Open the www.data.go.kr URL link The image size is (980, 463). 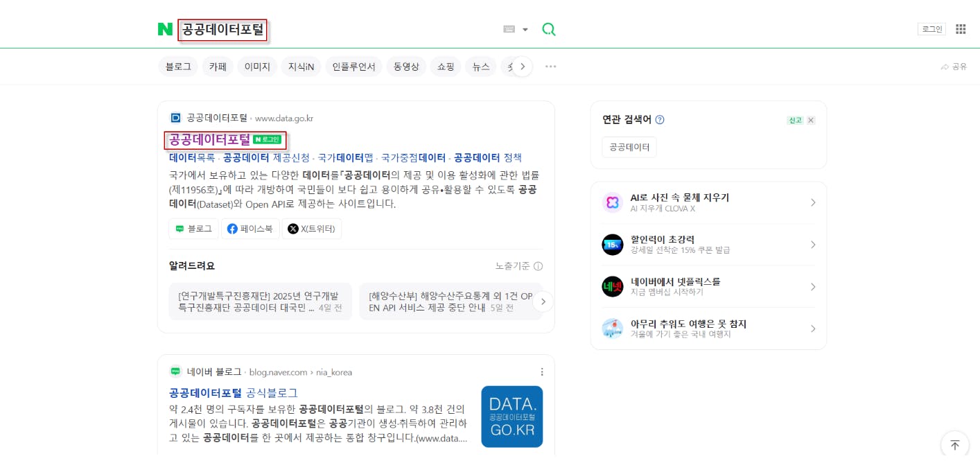pos(284,119)
